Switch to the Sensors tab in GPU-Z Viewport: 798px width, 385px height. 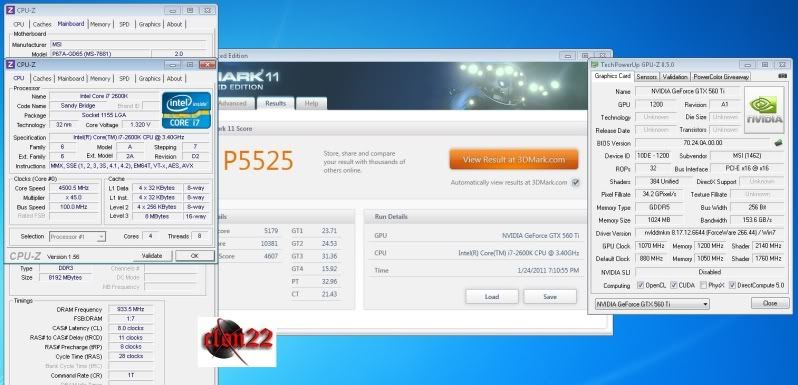click(x=646, y=77)
